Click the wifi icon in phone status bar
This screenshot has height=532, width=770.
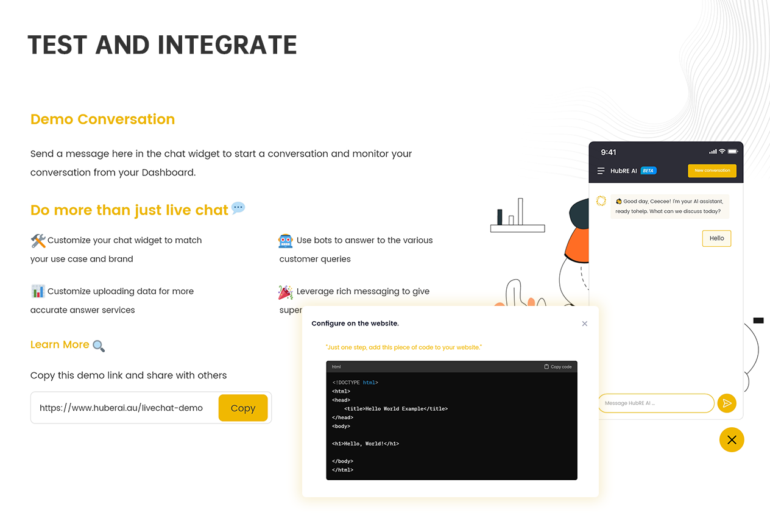point(722,151)
